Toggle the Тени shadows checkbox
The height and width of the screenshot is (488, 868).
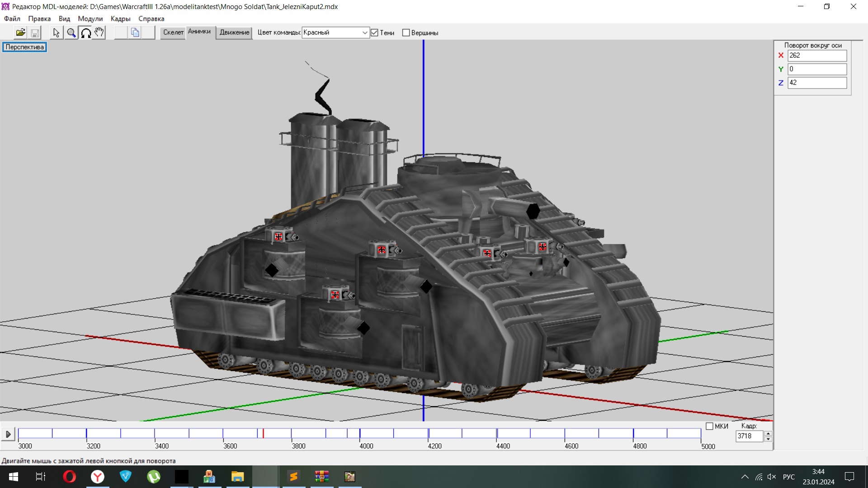[x=374, y=33]
